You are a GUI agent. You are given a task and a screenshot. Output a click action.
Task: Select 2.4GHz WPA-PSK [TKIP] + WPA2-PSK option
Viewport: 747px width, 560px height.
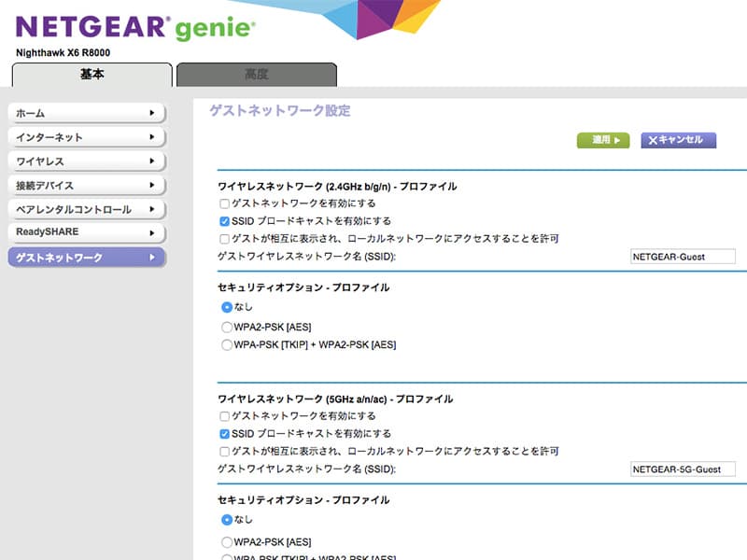point(227,344)
